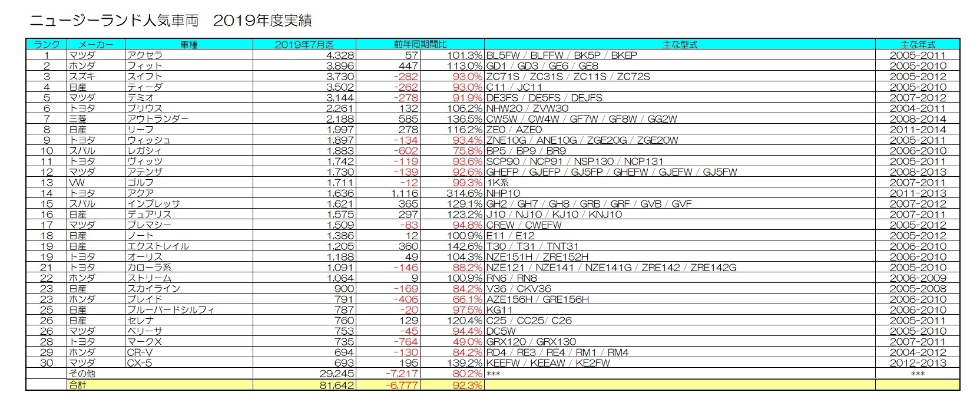Click the DC5W model code cell
The height and width of the screenshot is (412, 980).
tap(680, 331)
